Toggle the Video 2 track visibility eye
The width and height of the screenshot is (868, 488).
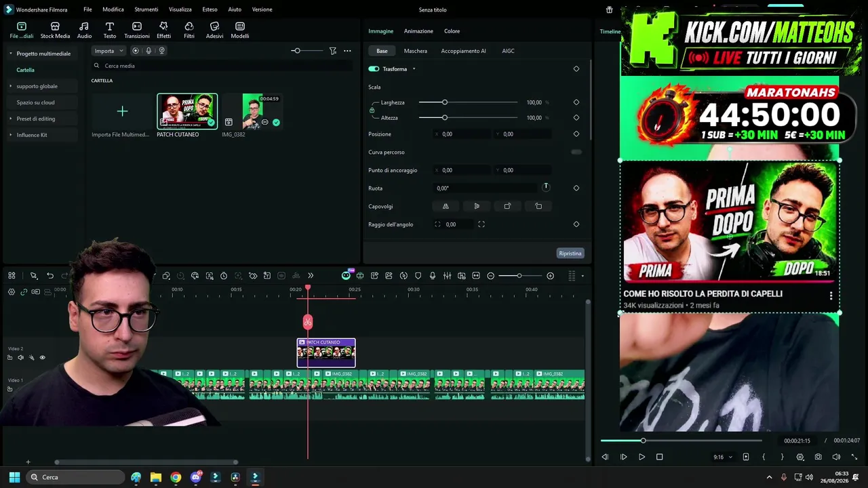tap(42, 358)
